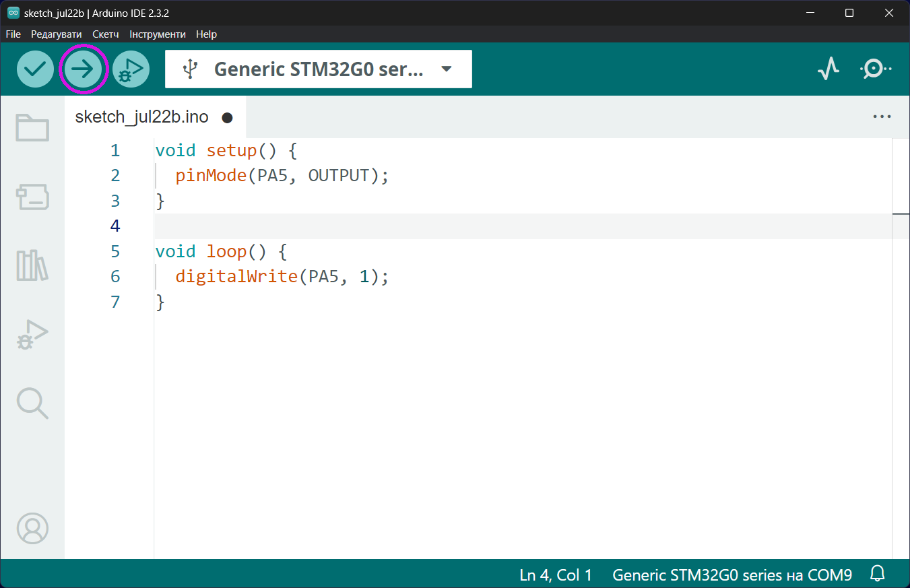The image size is (910, 588).
Task: Open the Скетч menu
Action: point(106,34)
